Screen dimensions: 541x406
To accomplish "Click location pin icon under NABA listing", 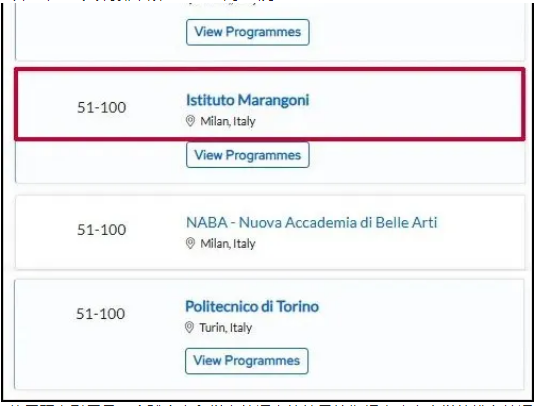I will pyautogui.click(x=190, y=244).
